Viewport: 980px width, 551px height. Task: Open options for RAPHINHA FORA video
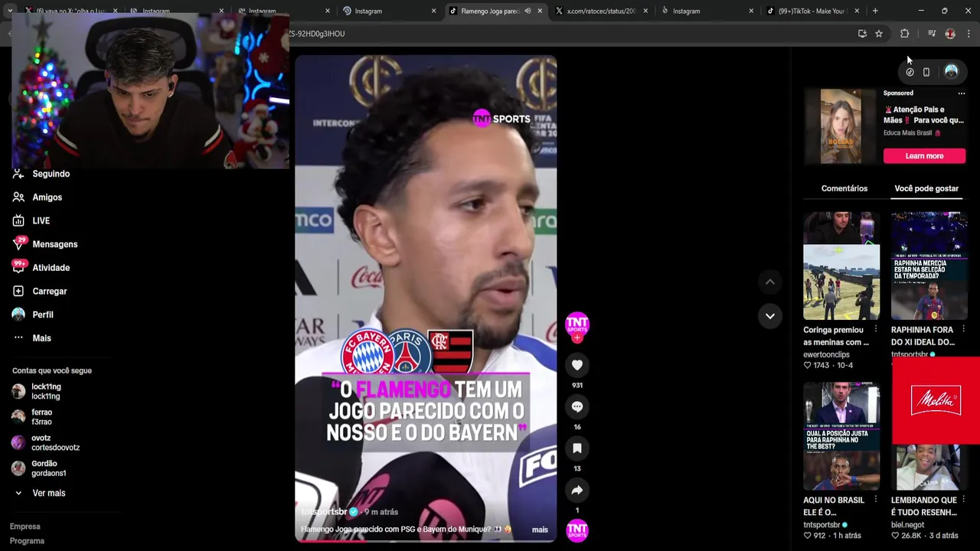coord(963,330)
